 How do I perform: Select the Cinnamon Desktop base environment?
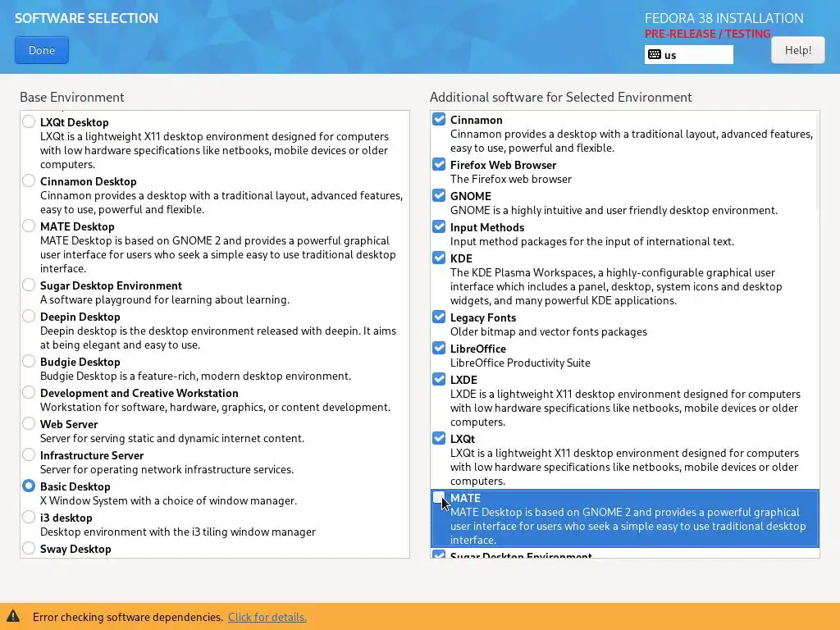29,180
